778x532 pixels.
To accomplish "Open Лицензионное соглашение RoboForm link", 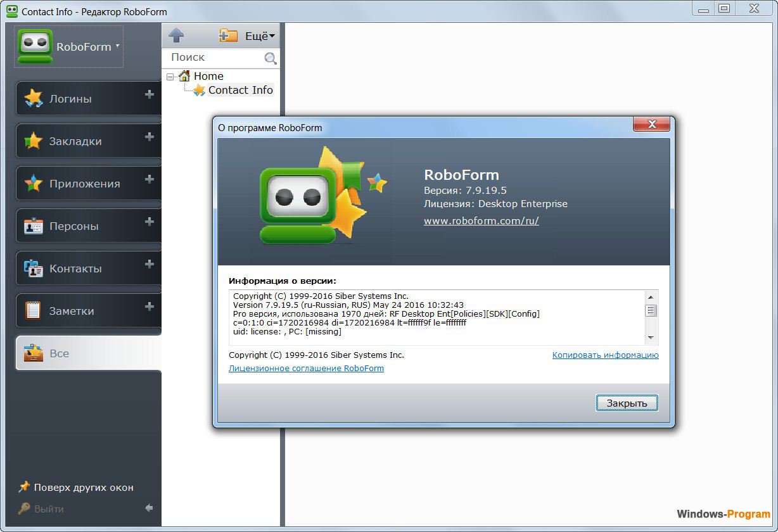I will [x=306, y=368].
